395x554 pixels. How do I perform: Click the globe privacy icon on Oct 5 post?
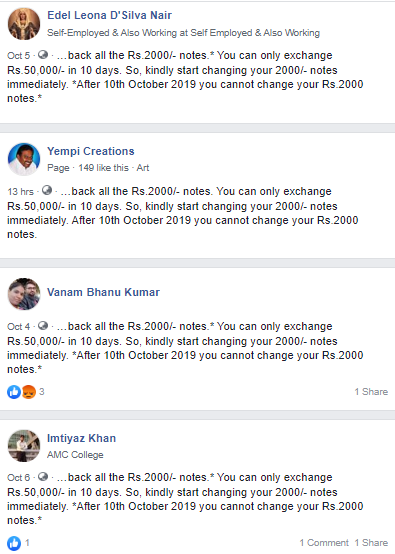(x=43, y=55)
